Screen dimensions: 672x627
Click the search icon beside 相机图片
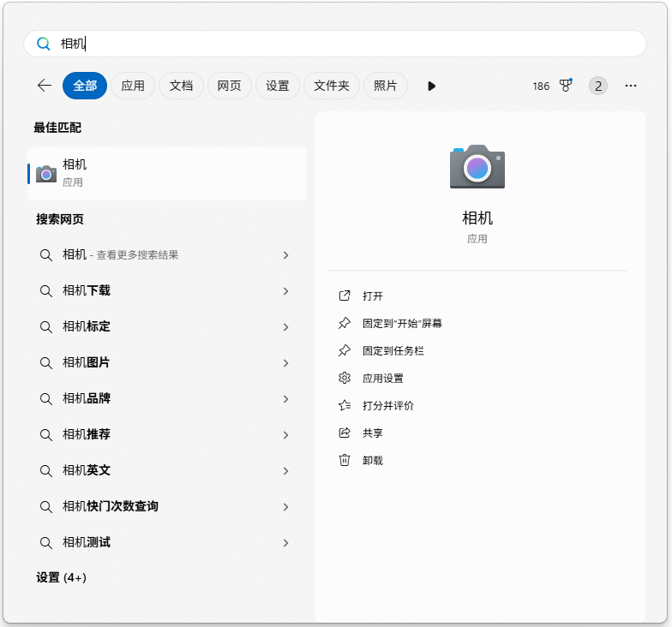[46, 363]
